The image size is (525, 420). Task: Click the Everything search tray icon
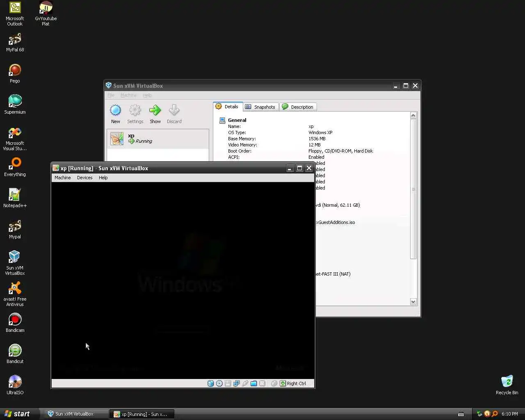(x=495, y=414)
